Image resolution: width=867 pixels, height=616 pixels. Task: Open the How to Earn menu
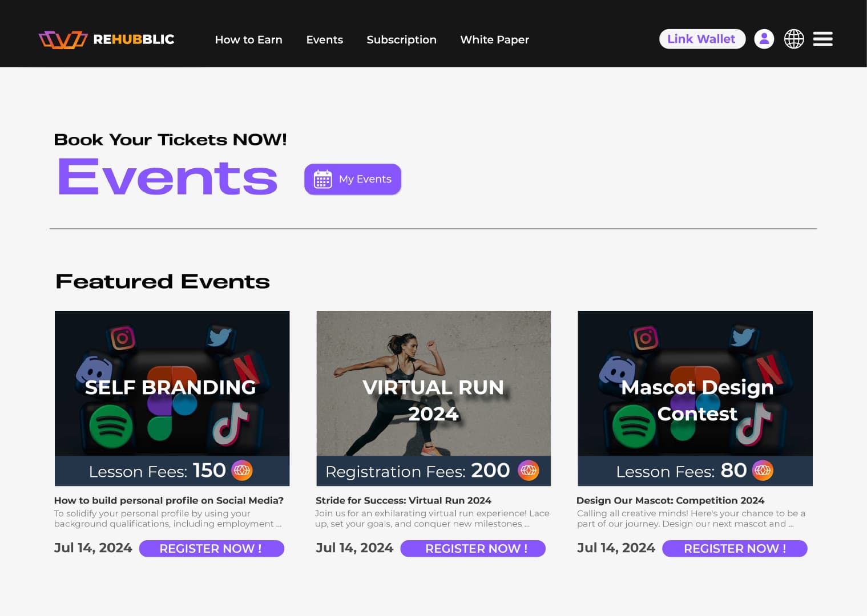point(248,40)
